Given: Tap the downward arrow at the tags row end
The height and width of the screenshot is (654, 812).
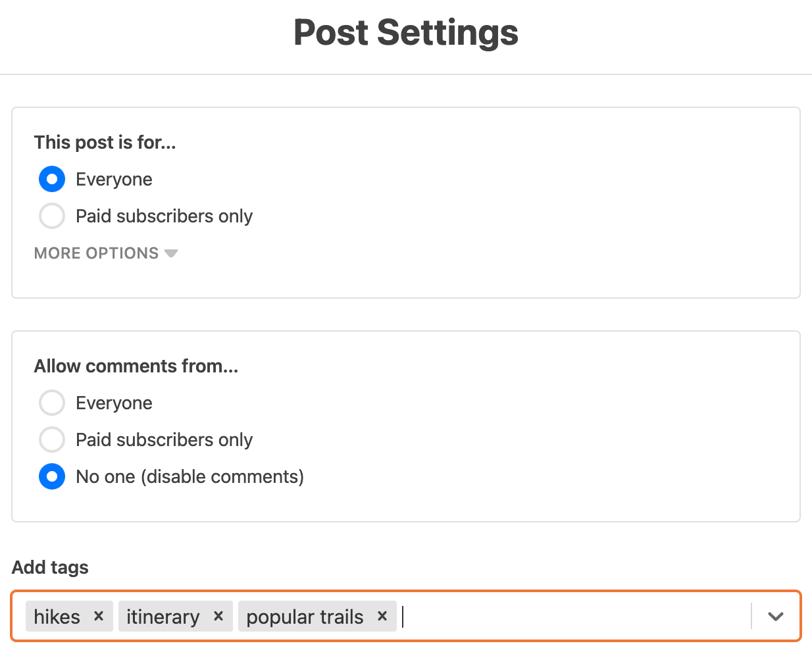Looking at the screenshot, I should tap(775, 616).
